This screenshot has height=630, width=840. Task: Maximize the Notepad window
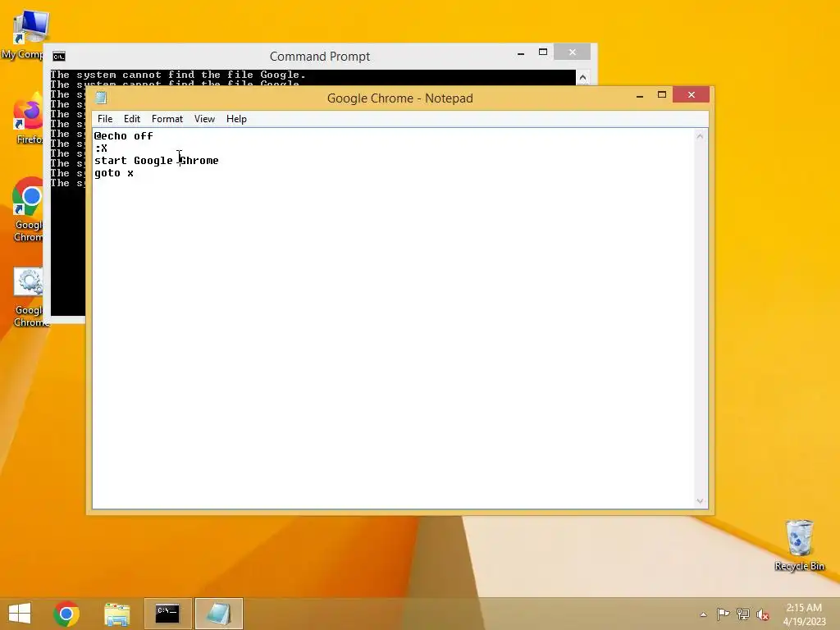[x=662, y=95]
